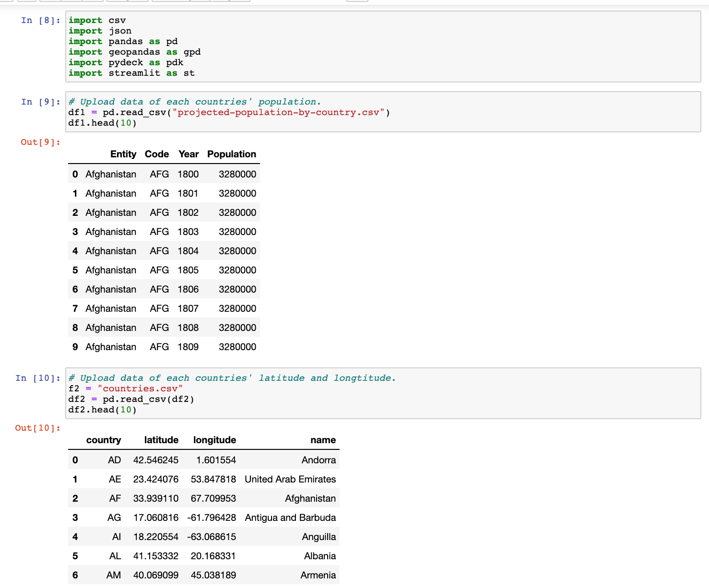This screenshot has width=709, height=588.
Task: Select the latitude column header
Action: click(161, 440)
